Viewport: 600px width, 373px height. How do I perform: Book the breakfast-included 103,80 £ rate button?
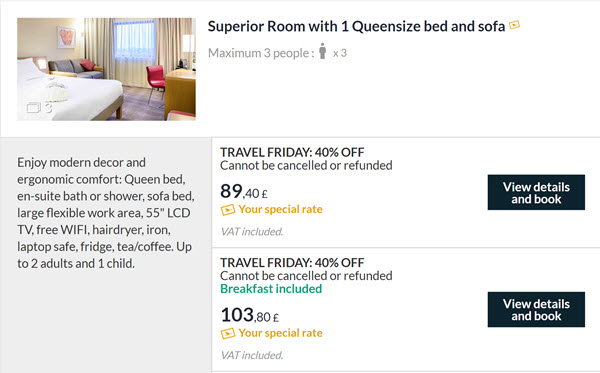pos(536,309)
